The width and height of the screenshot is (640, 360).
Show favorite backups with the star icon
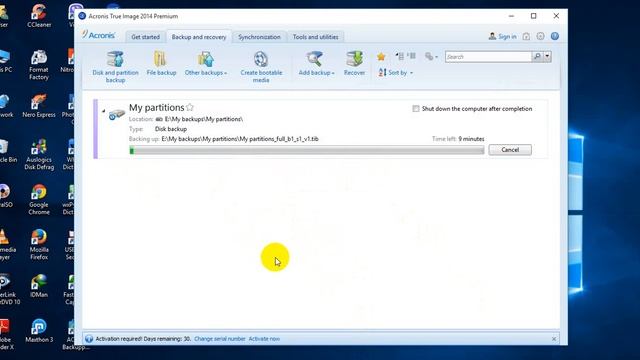point(381,57)
